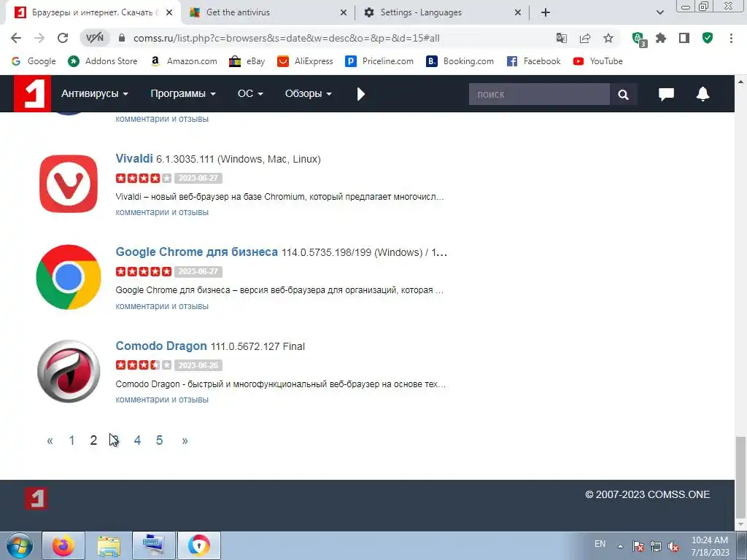Open the AliExpress bookmark
747x560 pixels.
click(x=305, y=61)
